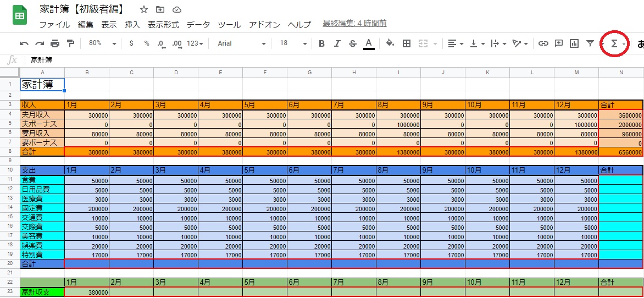The width and height of the screenshot is (644, 298).
Task: Click the Borders grid icon
Action: click(407, 43)
